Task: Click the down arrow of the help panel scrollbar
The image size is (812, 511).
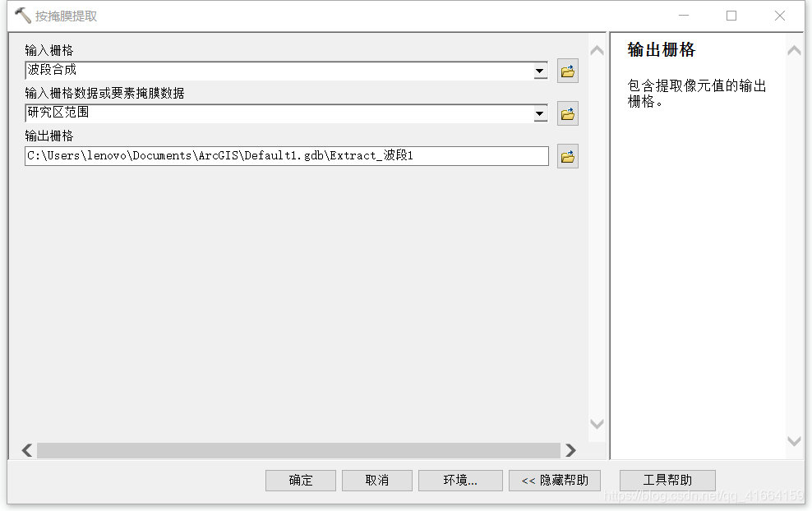Action: [x=794, y=441]
